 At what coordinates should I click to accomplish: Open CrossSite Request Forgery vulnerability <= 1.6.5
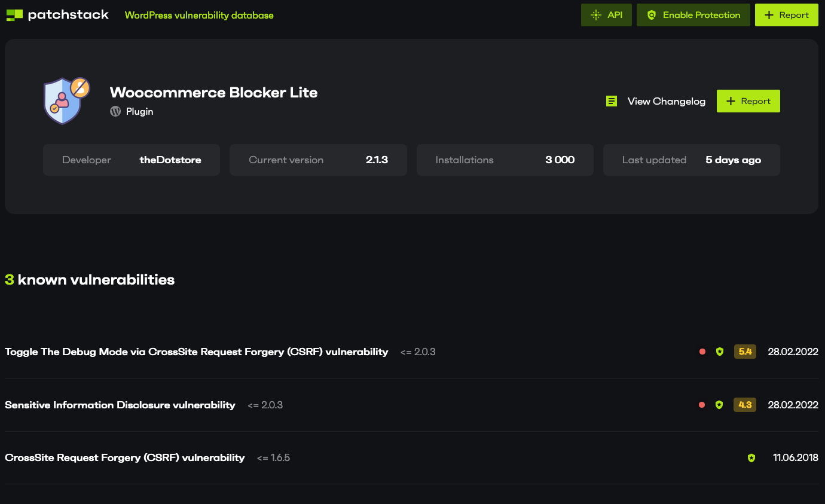tap(125, 457)
